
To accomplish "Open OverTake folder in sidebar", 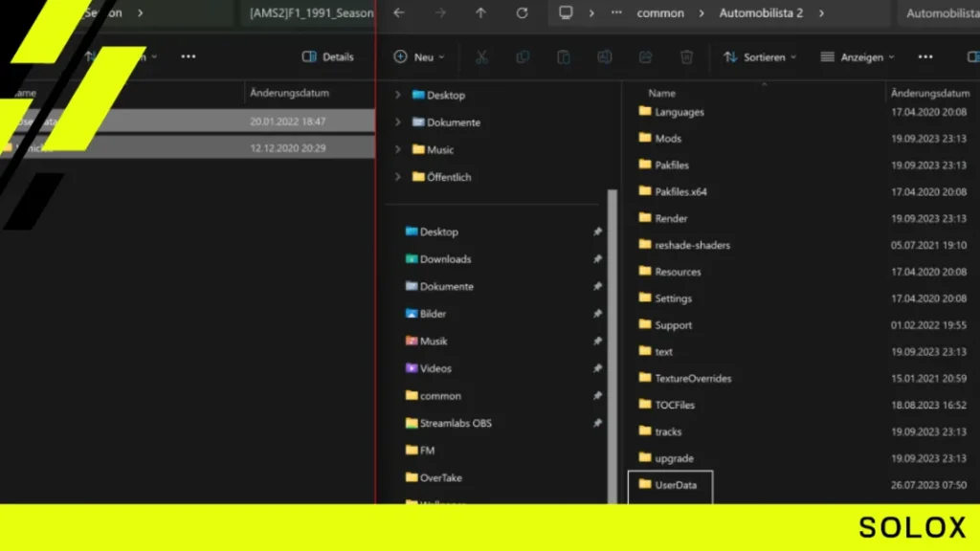I will (x=434, y=477).
